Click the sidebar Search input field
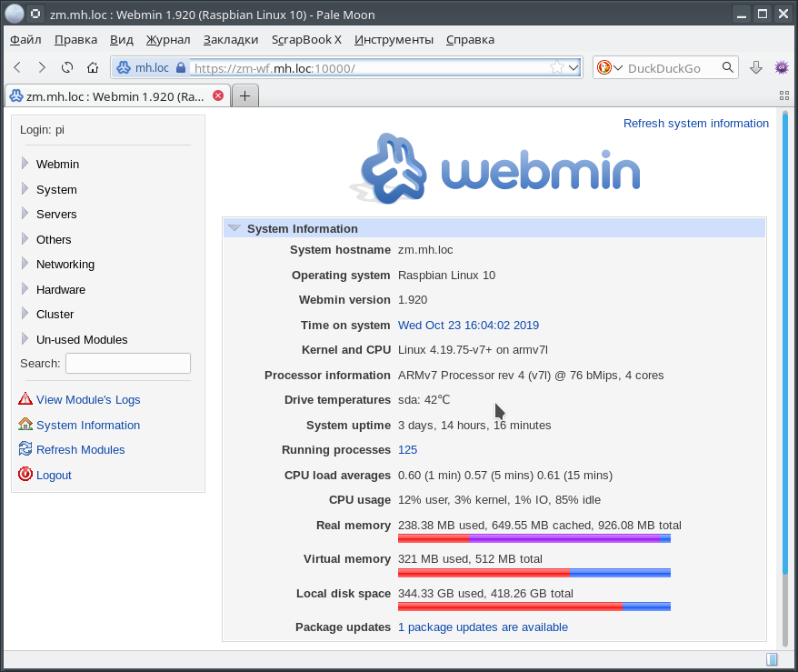798x672 pixels. click(x=128, y=364)
